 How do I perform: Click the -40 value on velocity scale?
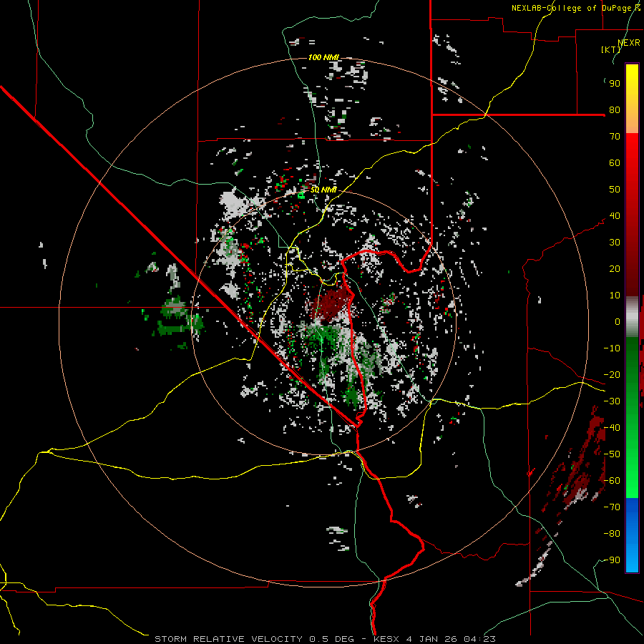612,428
